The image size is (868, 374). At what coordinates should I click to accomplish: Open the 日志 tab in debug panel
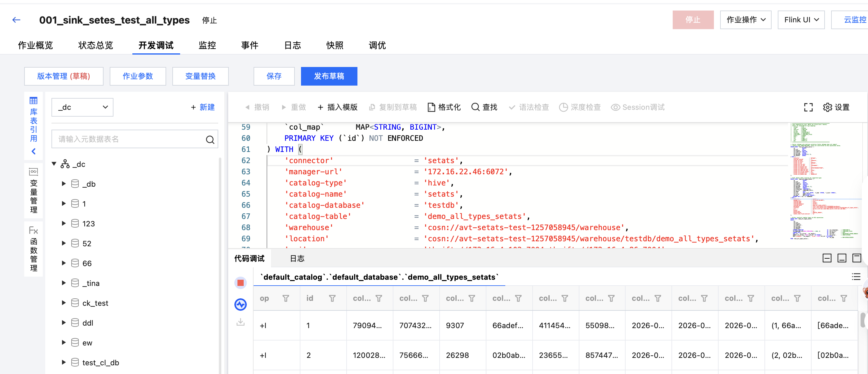[297, 258]
